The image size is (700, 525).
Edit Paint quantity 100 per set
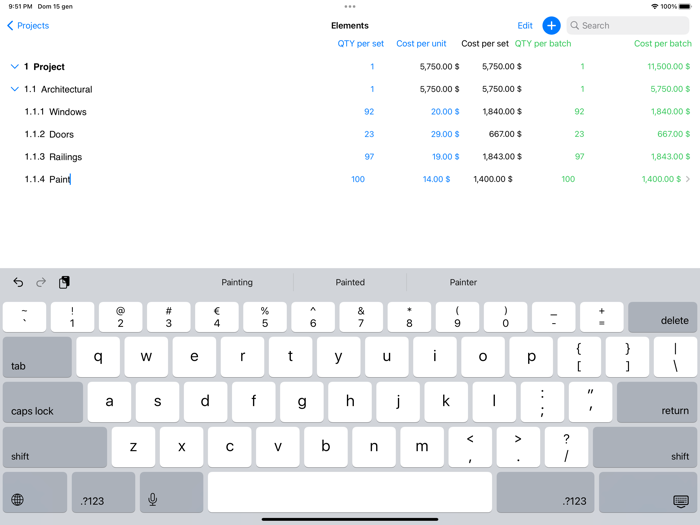358,179
